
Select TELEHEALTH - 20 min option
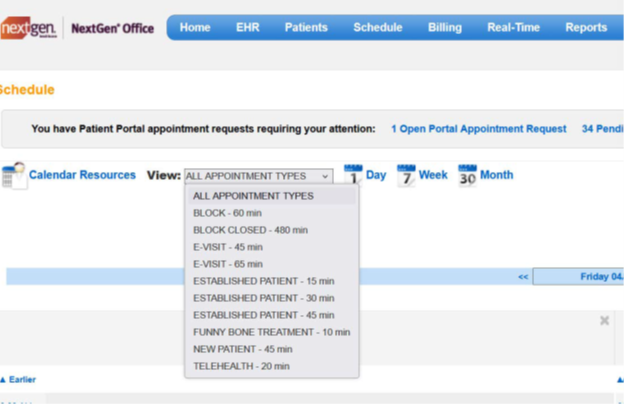(241, 366)
